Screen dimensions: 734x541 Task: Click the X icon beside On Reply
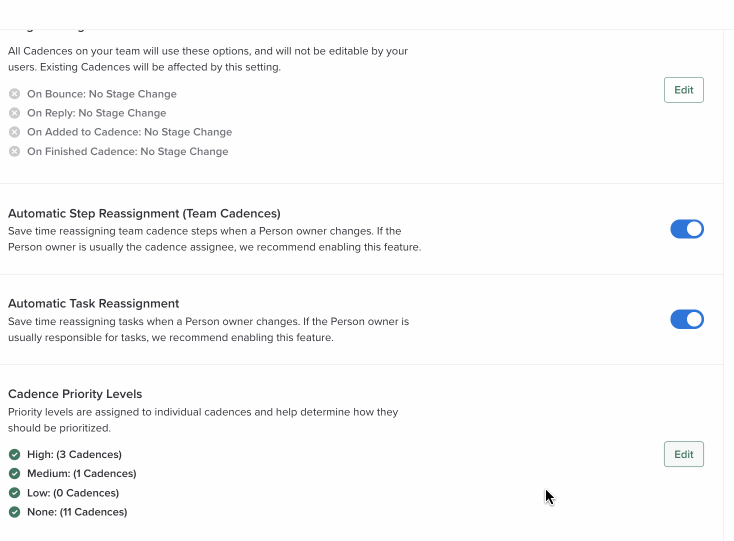pyautogui.click(x=14, y=113)
